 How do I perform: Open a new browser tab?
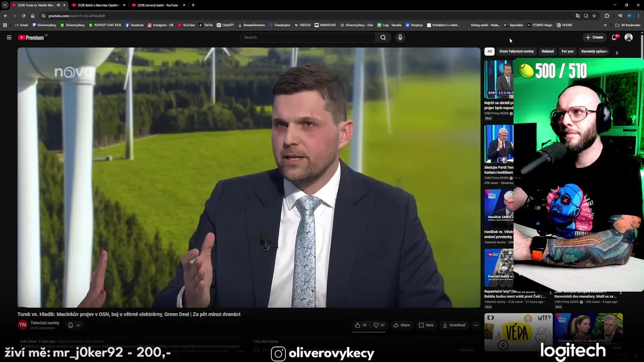(193, 5)
